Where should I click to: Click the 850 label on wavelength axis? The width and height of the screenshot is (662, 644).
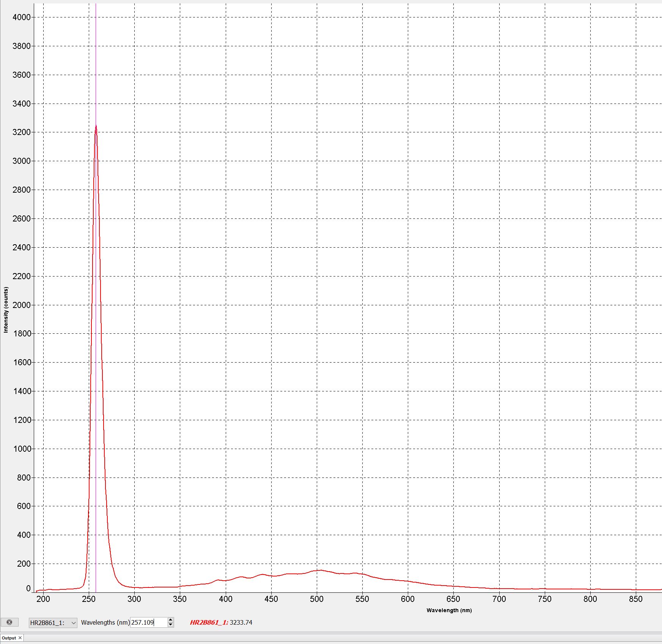[x=636, y=599]
